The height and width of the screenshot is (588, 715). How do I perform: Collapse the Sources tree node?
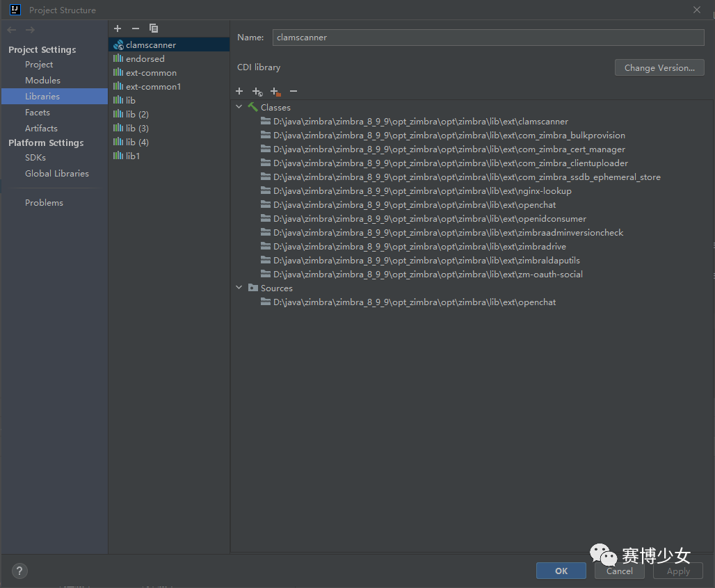coord(239,288)
